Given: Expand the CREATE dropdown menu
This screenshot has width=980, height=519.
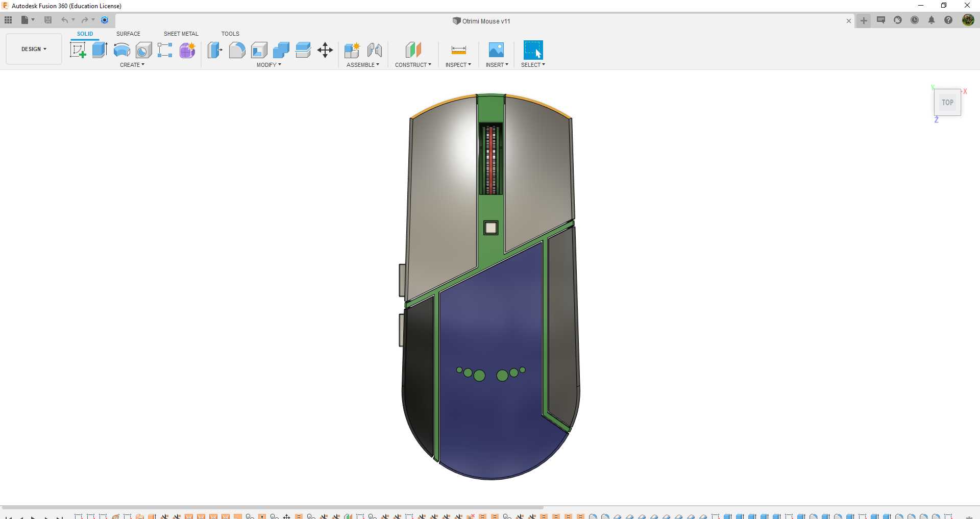Looking at the screenshot, I should pyautogui.click(x=132, y=65).
